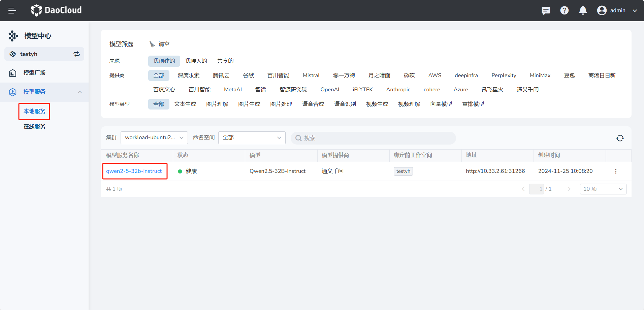
Task: Click the 2024-11-25 10:08:20 timestamp
Action: 565,171
